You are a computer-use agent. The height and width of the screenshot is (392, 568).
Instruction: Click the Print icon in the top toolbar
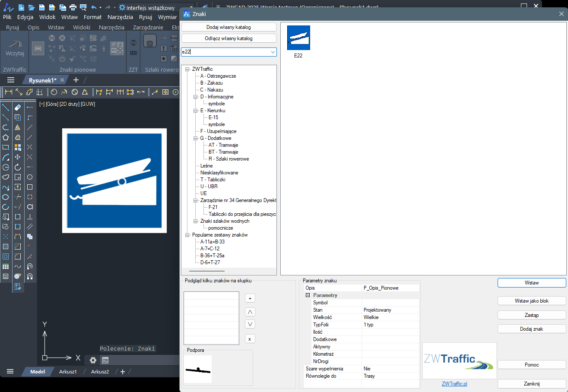pos(73,7)
